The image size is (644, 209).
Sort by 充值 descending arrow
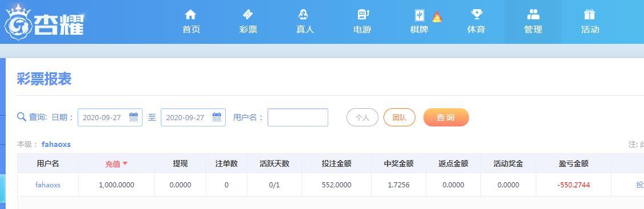pos(125,163)
